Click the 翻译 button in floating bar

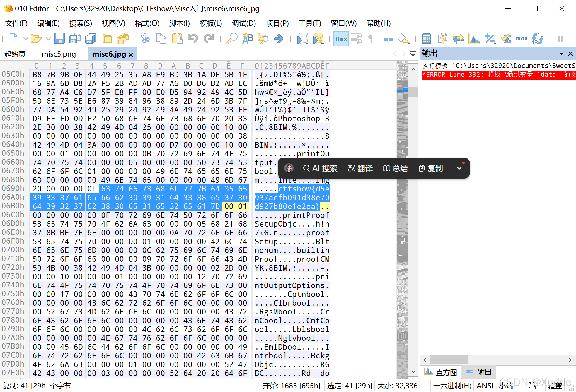(x=360, y=168)
